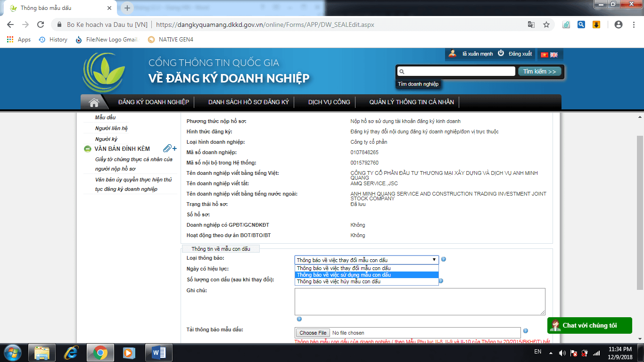This screenshot has height=362, width=644.
Task: Open Google Chrome from the taskbar
Action: click(x=99, y=352)
